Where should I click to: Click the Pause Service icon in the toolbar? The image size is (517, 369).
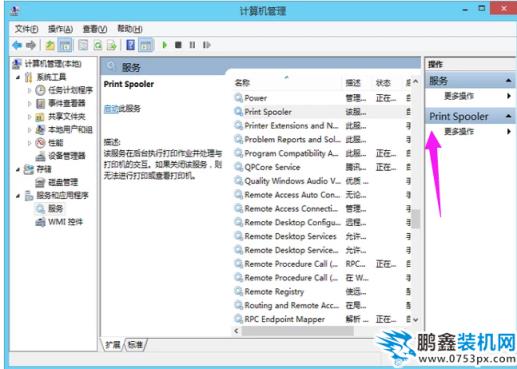pyautogui.click(x=192, y=45)
